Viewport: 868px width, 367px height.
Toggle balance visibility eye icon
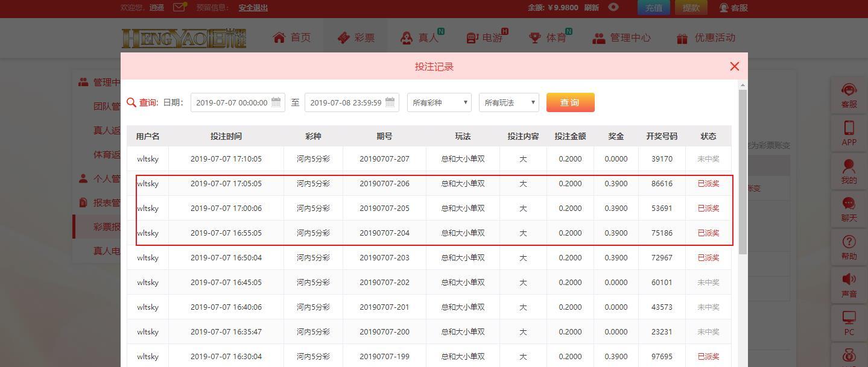pyautogui.click(x=613, y=7)
